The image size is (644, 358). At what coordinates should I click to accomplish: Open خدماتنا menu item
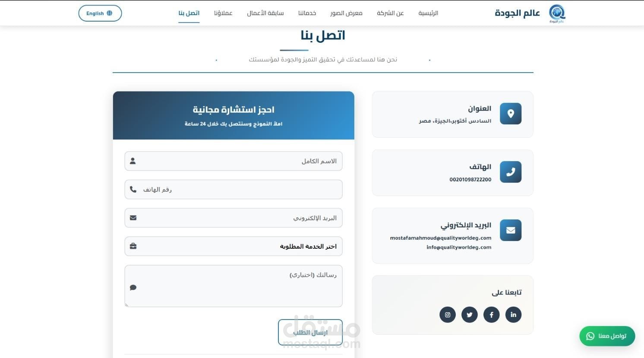(307, 13)
